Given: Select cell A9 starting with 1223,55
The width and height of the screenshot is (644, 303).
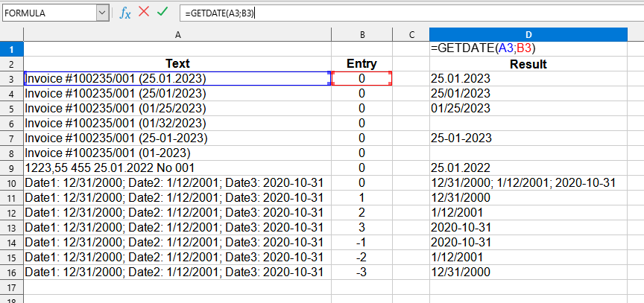Looking at the screenshot, I should (177, 168).
